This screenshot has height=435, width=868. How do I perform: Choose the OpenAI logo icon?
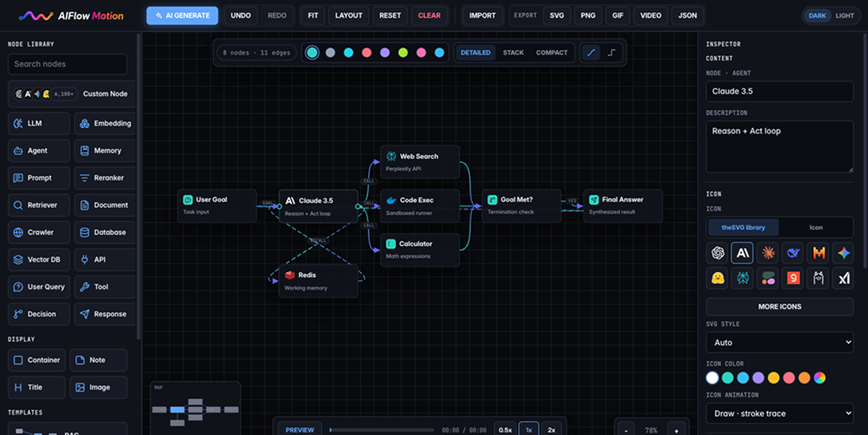717,253
